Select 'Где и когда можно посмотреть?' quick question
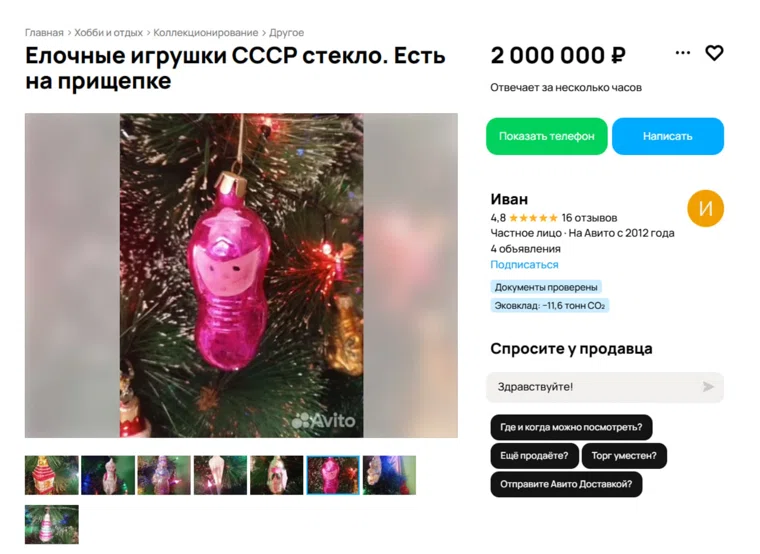The image size is (760, 554). coord(571,427)
